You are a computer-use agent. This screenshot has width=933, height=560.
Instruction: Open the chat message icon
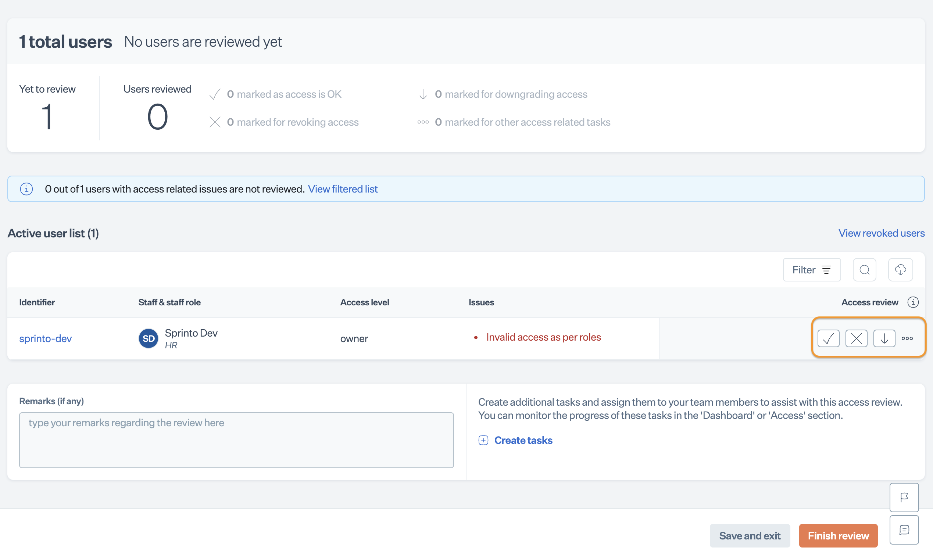pos(904,530)
